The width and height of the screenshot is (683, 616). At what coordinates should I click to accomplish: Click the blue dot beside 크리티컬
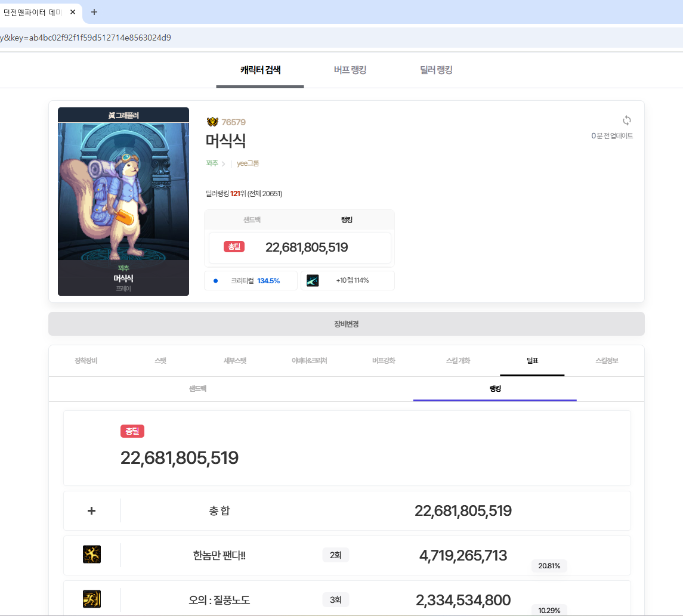tap(215, 281)
